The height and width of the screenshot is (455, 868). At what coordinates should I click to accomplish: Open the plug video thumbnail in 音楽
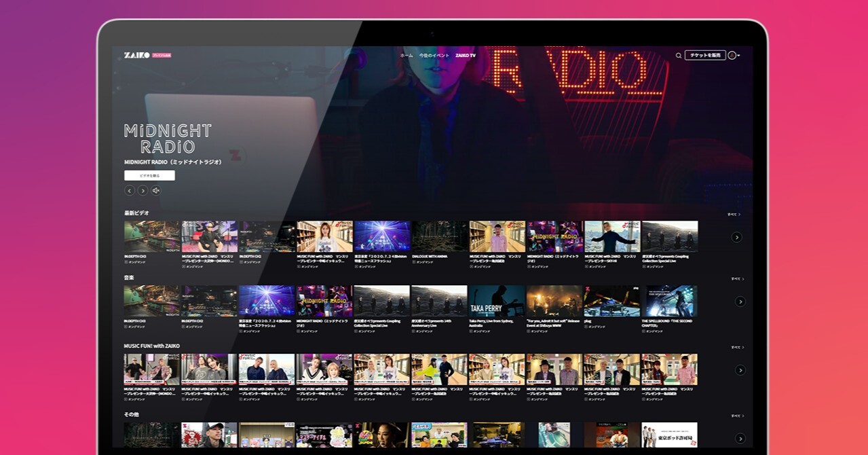[x=612, y=301]
